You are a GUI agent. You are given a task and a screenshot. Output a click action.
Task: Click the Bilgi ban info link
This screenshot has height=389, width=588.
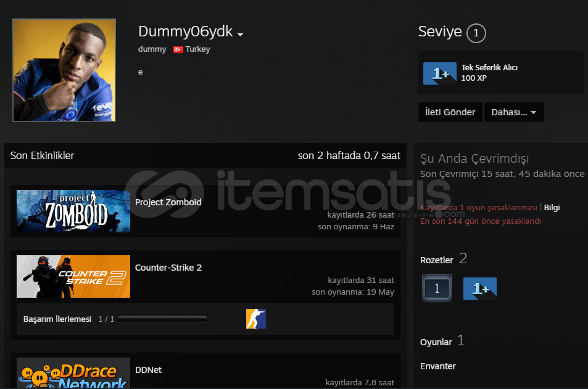pyautogui.click(x=552, y=208)
